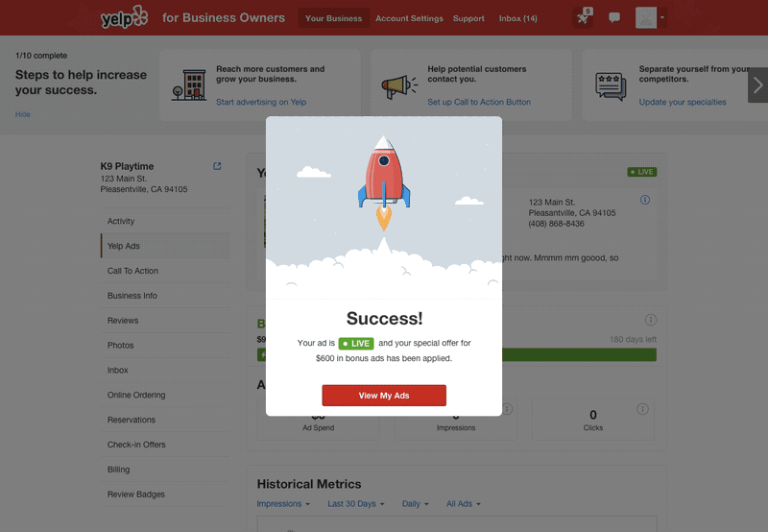Click the green budget progress bar

[580, 354]
